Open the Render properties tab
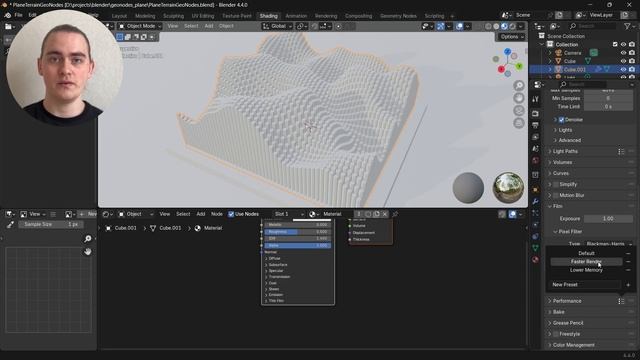Screen dimensions: 640x360 pyautogui.click(x=536, y=113)
